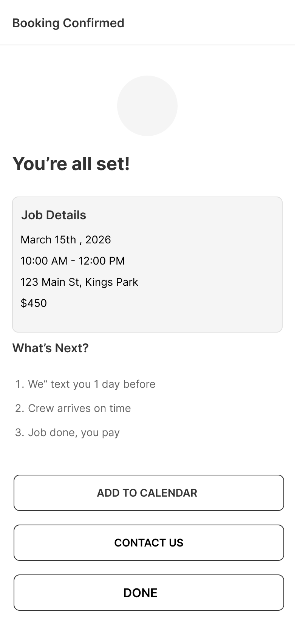297x644 pixels.
Task: Click the You're all set! heading
Action: click(x=71, y=164)
